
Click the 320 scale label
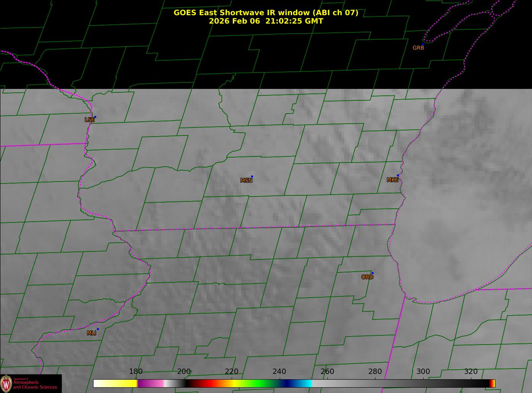tap(471, 372)
